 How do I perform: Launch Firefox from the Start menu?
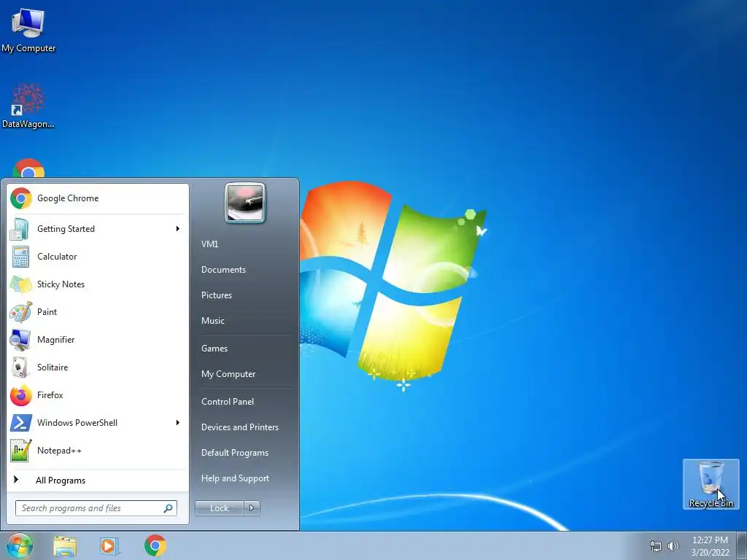click(97, 394)
